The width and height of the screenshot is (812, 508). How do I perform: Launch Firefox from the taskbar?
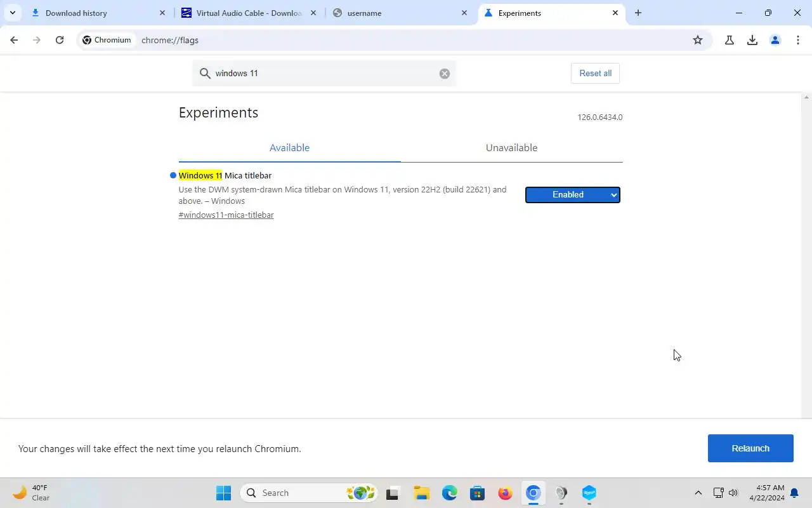tap(505, 493)
